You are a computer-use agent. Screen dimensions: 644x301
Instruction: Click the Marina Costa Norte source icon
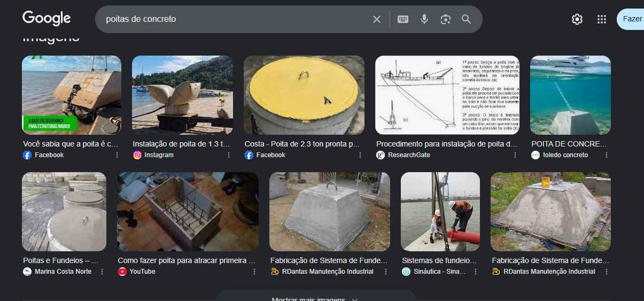pyautogui.click(x=27, y=272)
